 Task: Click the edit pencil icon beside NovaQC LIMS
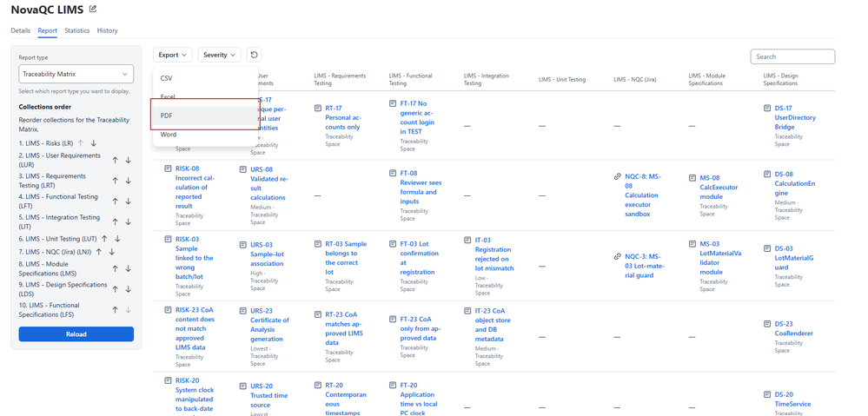coord(93,9)
